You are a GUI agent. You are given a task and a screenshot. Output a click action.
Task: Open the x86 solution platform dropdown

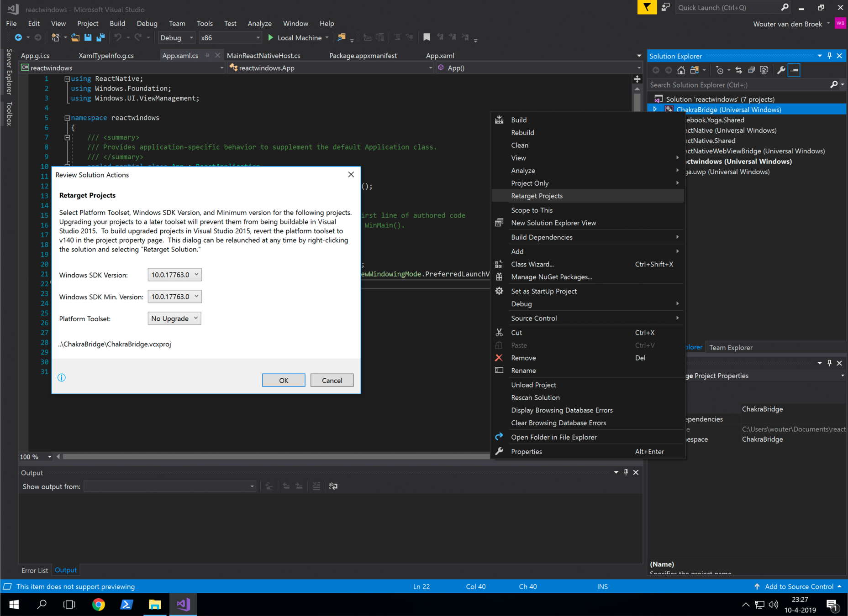(230, 37)
